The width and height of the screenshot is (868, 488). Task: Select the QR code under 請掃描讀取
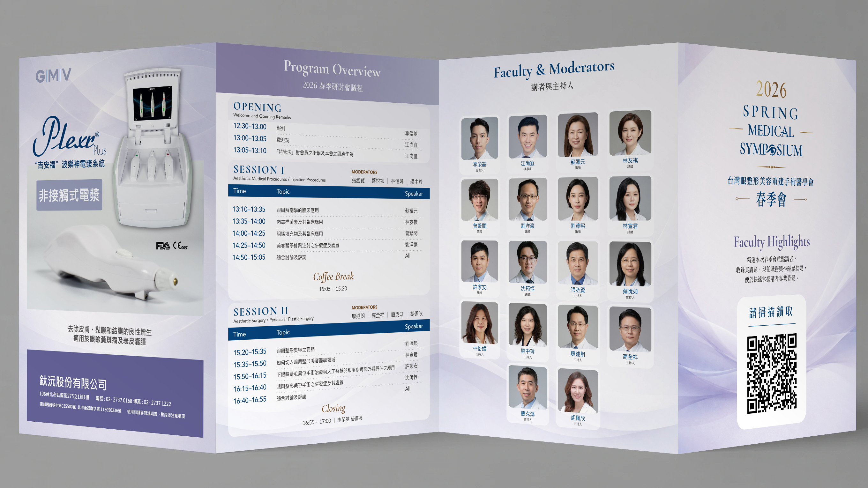point(772,373)
